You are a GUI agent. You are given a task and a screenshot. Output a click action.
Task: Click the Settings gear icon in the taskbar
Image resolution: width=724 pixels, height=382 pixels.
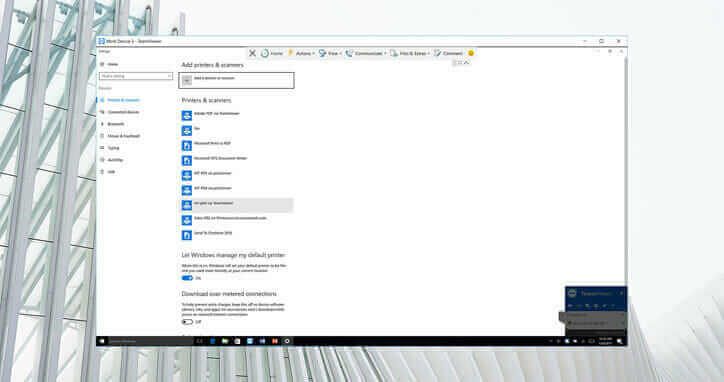287,341
